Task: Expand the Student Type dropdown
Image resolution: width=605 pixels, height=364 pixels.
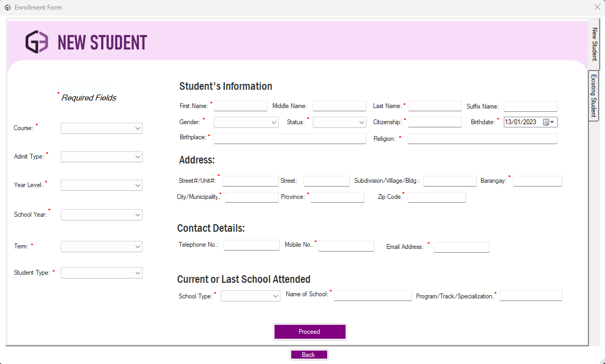Action: point(102,273)
